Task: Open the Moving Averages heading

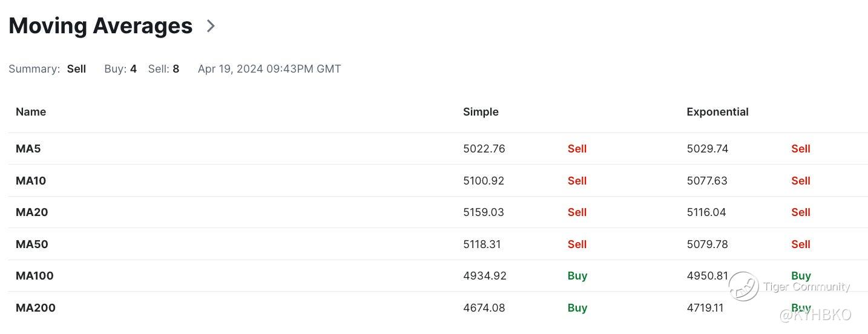Action: pos(100,26)
